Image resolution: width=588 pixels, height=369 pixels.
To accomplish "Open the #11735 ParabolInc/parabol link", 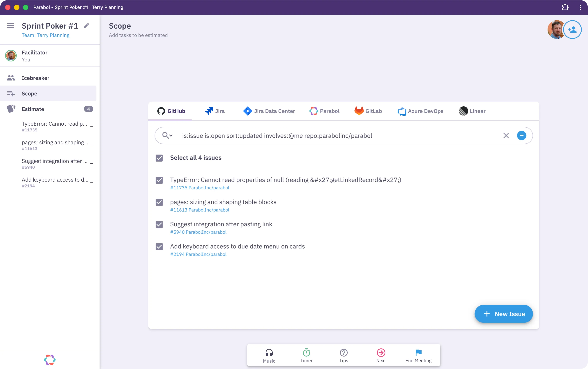I will [x=200, y=188].
